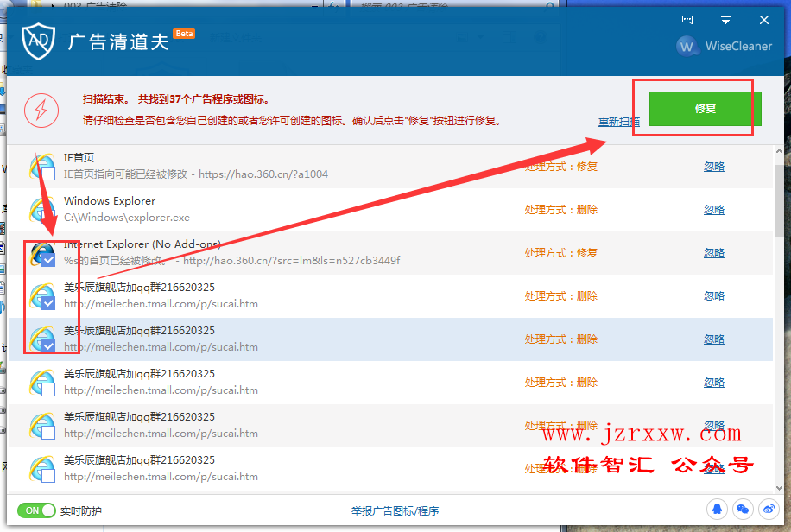This screenshot has height=532, width=791.
Task: Click the WeChat icon at bottom right
Action: (743, 510)
